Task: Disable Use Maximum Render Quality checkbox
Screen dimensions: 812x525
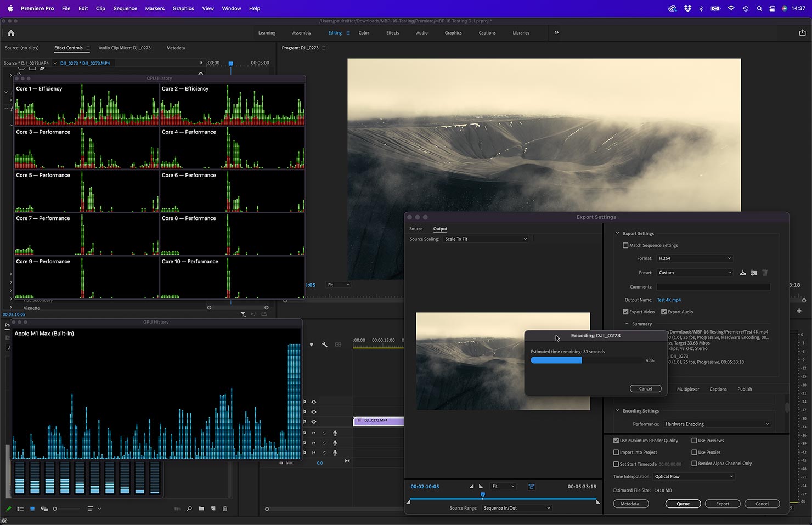Action: [616, 441]
